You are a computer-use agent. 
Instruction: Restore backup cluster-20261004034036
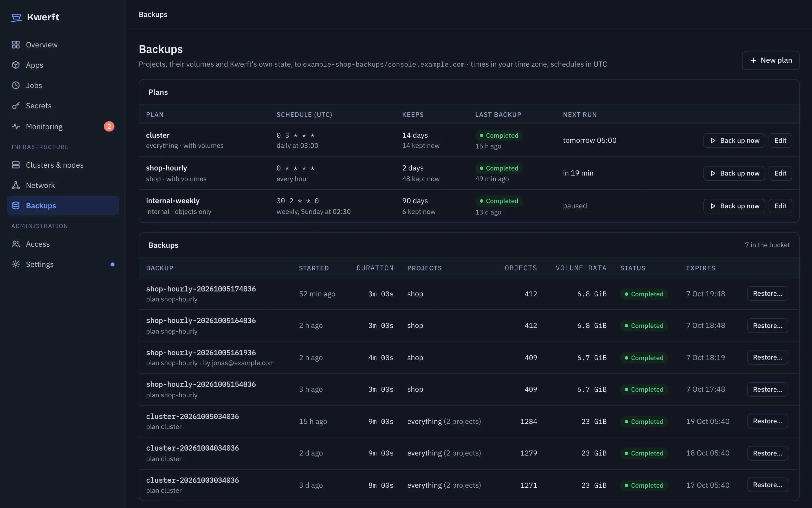click(x=767, y=453)
